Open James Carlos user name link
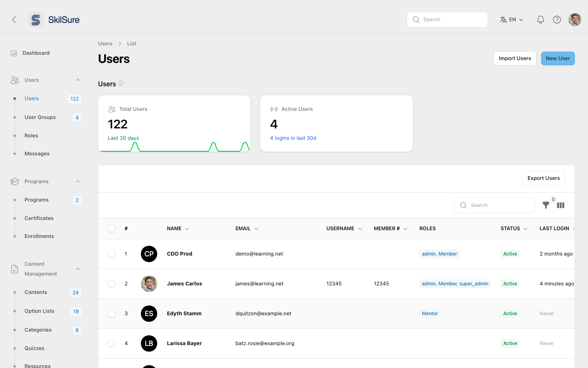Viewport: 588px width, 368px height. pos(185,284)
